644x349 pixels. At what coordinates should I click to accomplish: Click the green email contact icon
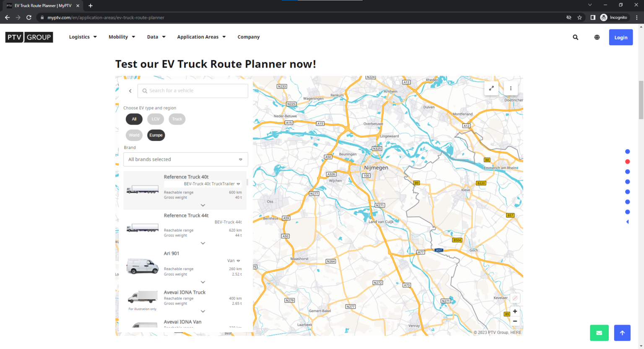coord(599,333)
